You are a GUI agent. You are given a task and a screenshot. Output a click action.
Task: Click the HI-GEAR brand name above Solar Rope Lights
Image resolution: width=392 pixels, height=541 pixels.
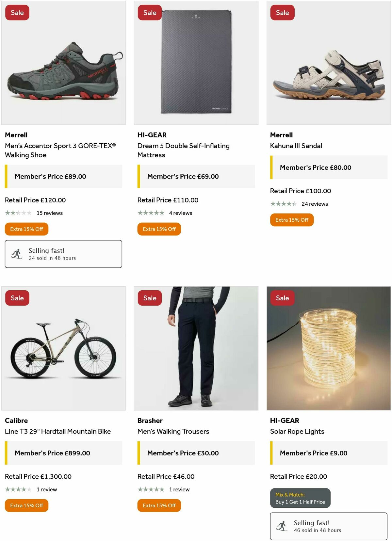coord(285,421)
